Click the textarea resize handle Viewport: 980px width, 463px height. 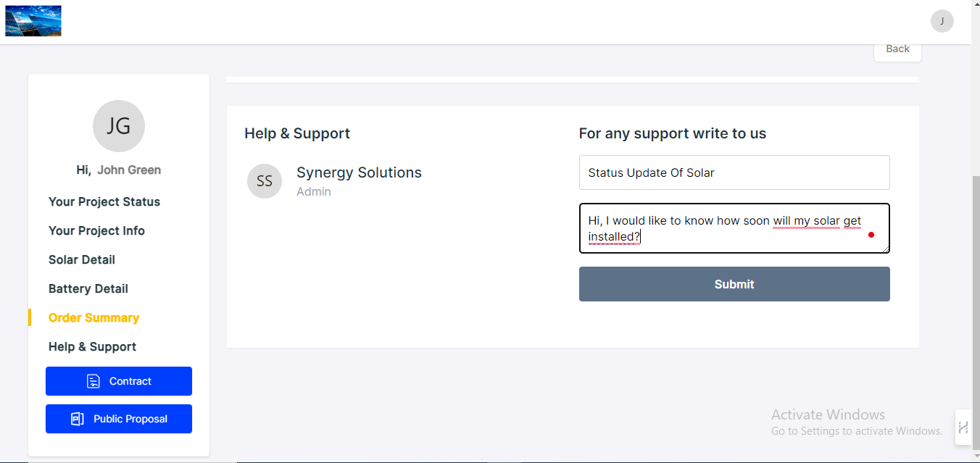[x=886, y=250]
